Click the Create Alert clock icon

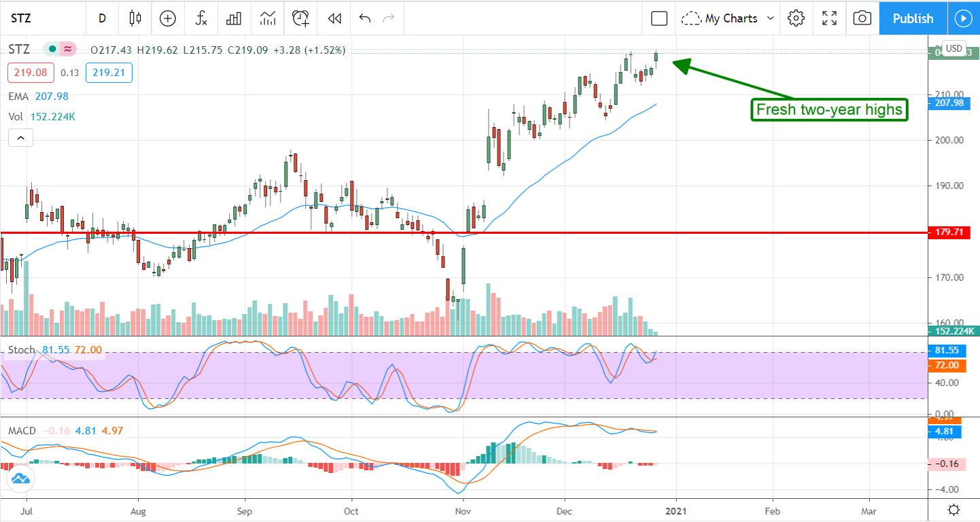point(300,18)
